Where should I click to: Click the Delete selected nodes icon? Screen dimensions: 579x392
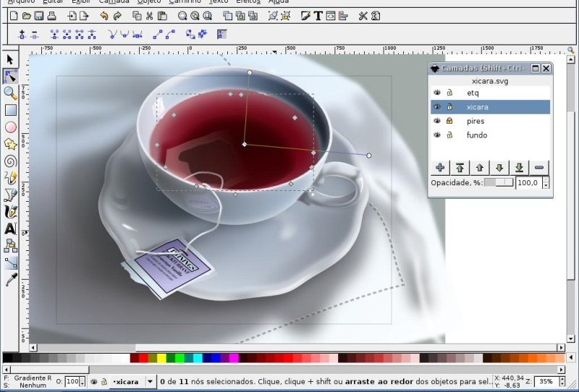pyautogui.click(x=34, y=35)
